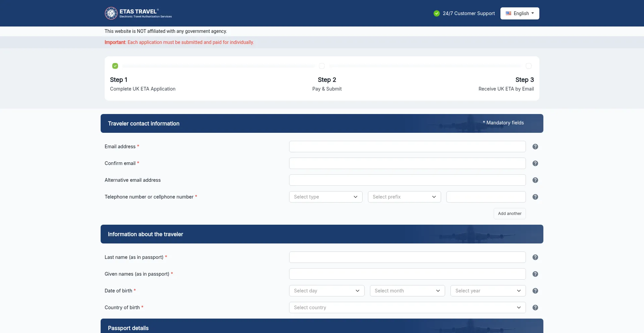The height and width of the screenshot is (333, 644).
Task: Click the green Step 1 completed checkmark
Action: [x=115, y=66]
